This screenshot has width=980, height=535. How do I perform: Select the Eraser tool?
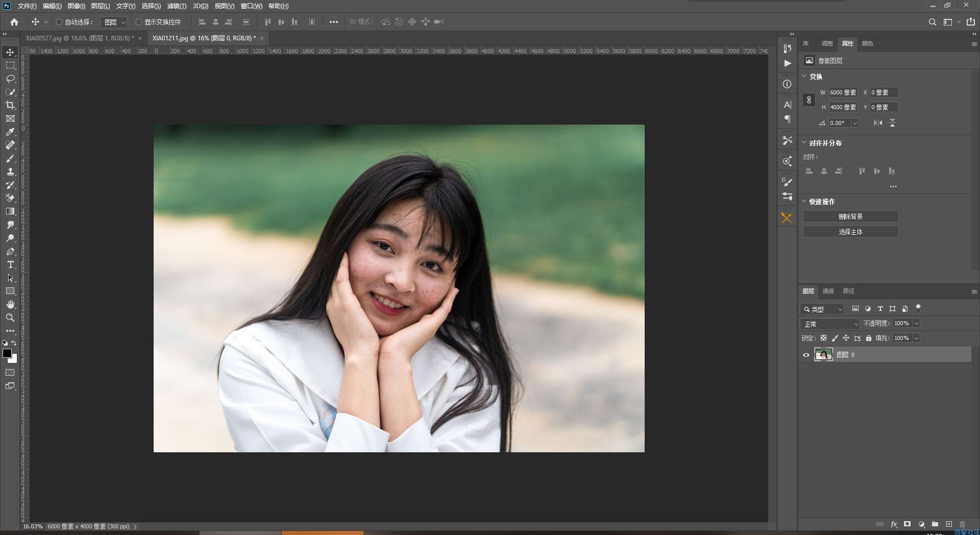10,198
